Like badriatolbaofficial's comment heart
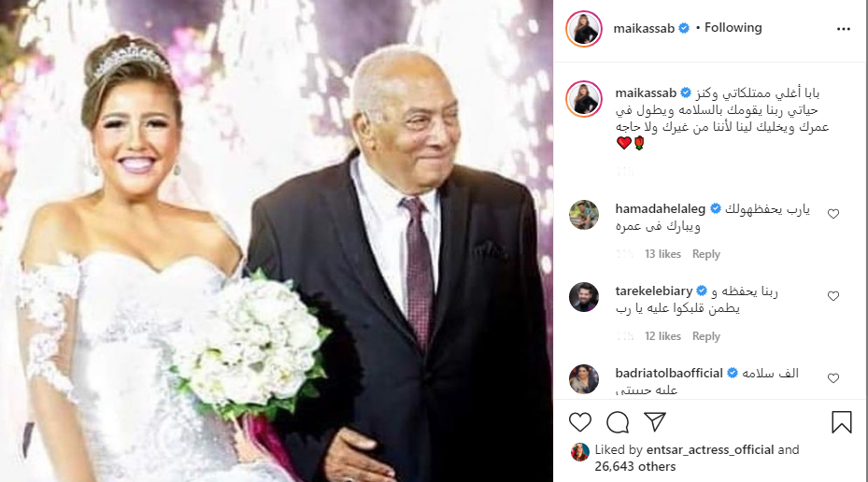The width and height of the screenshot is (868, 482). [x=833, y=378]
